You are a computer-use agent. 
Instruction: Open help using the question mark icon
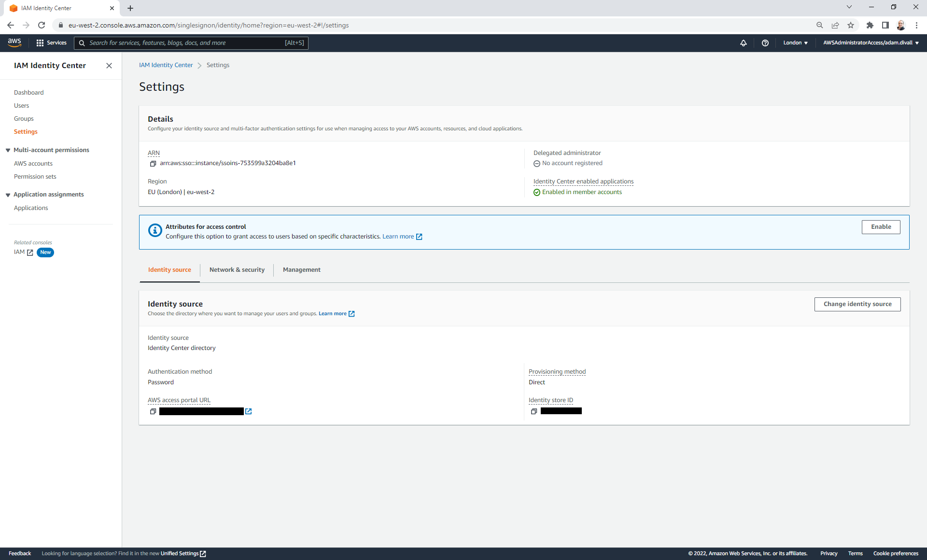[765, 43]
